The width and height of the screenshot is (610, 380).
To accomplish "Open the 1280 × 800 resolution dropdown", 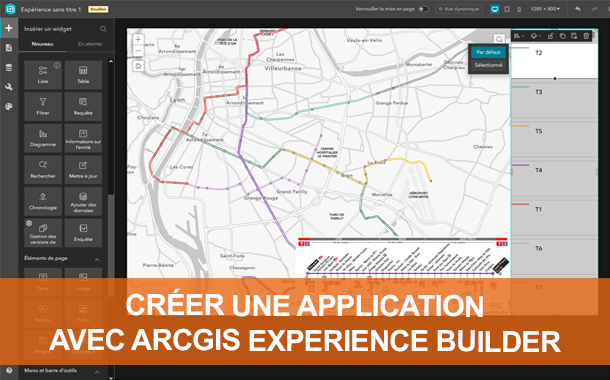I will click(x=545, y=9).
